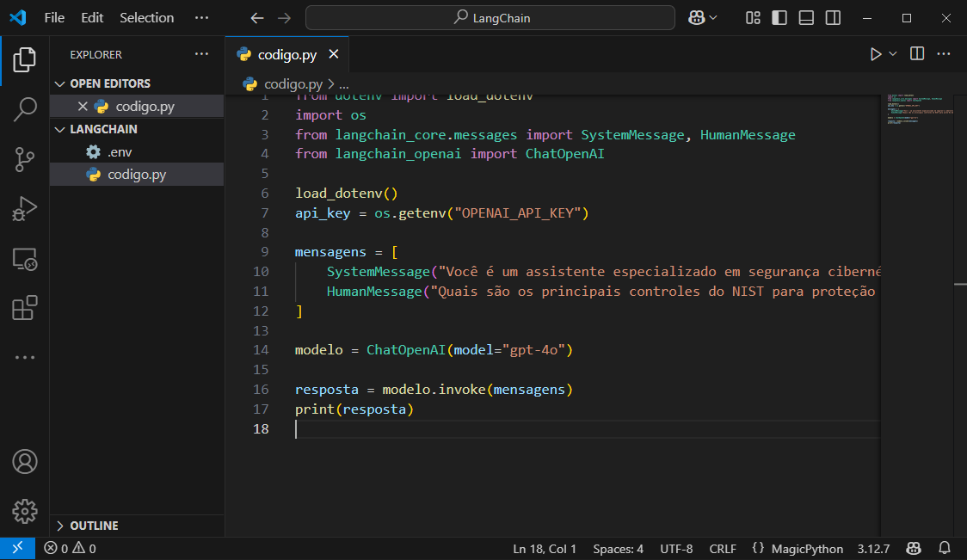This screenshot has width=967, height=560.
Task: Open remote window button in status bar
Action: point(17,548)
